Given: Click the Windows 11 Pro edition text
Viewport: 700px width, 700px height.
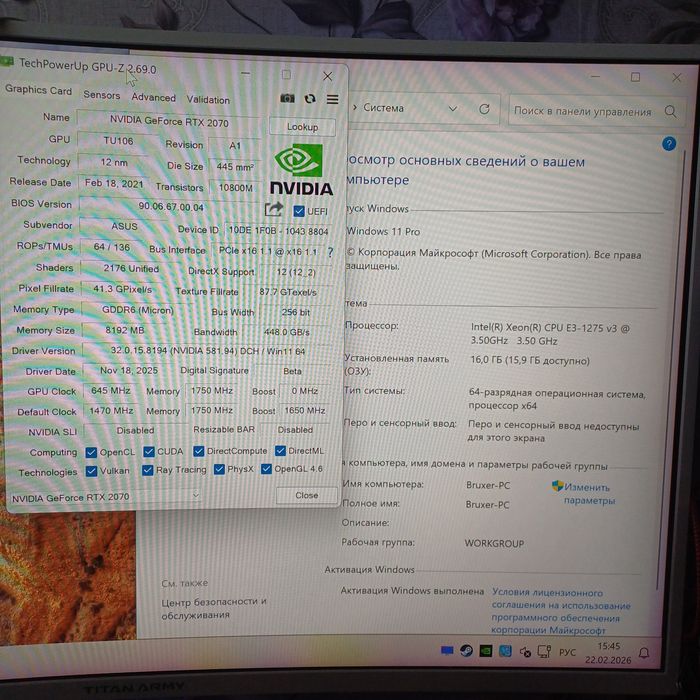Looking at the screenshot, I should click(383, 231).
